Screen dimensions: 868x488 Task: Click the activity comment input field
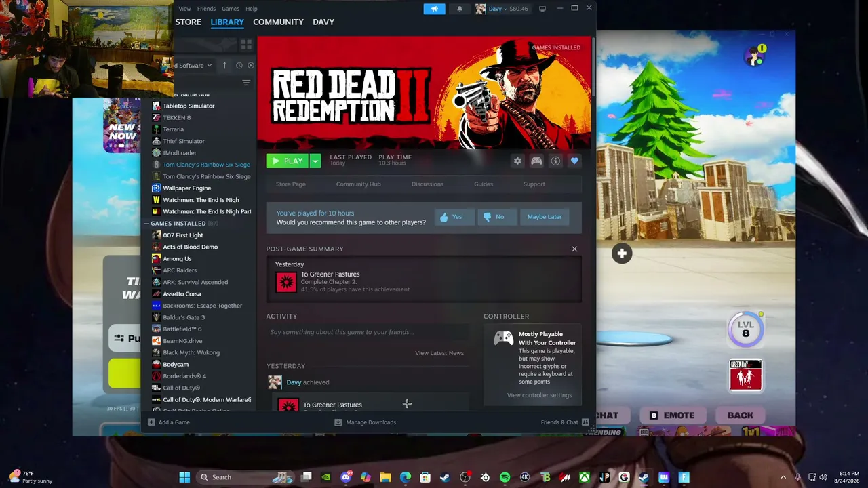pyautogui.click(x=368, y=332)
